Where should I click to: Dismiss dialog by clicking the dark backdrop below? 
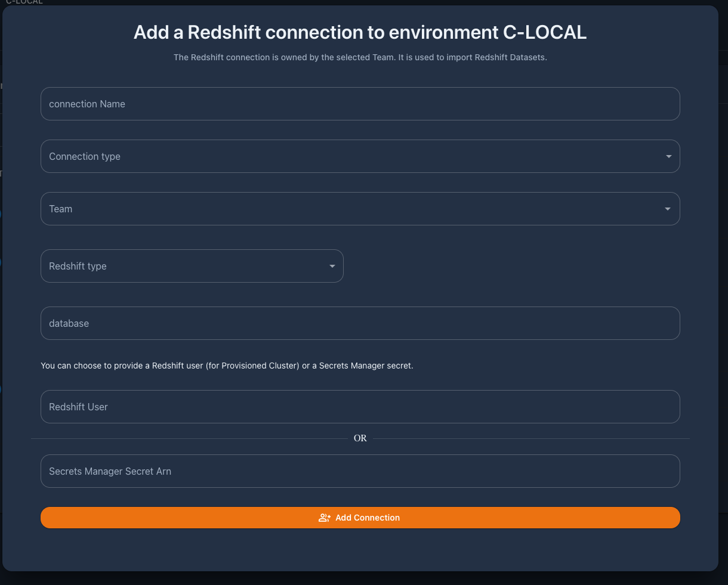point(364,578)
